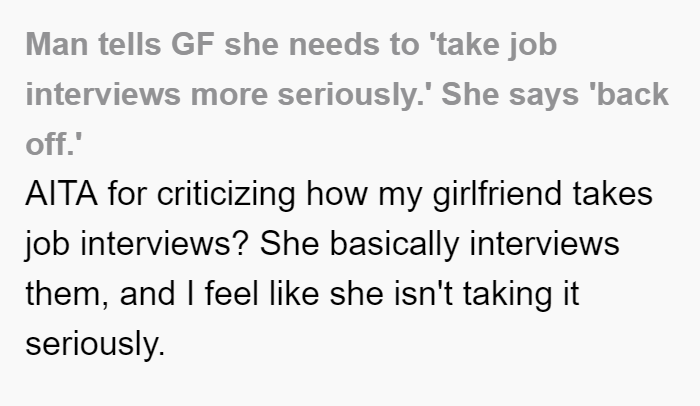Open the 'Man tells GF' headline link

[347, 94]
